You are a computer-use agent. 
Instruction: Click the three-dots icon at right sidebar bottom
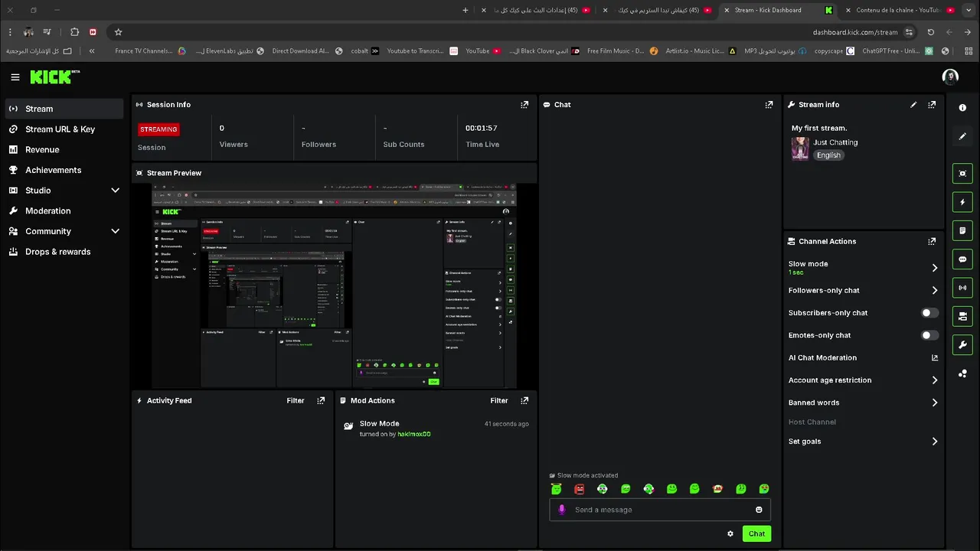[962, 373]
